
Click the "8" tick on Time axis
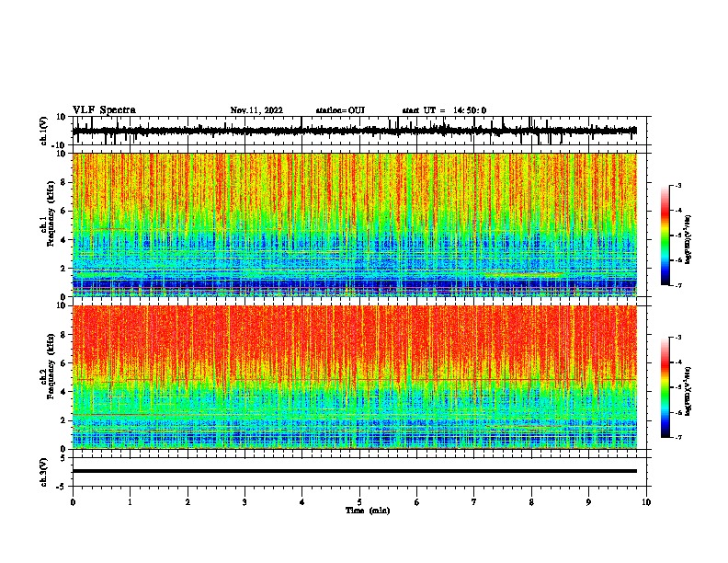coord(531,502)
